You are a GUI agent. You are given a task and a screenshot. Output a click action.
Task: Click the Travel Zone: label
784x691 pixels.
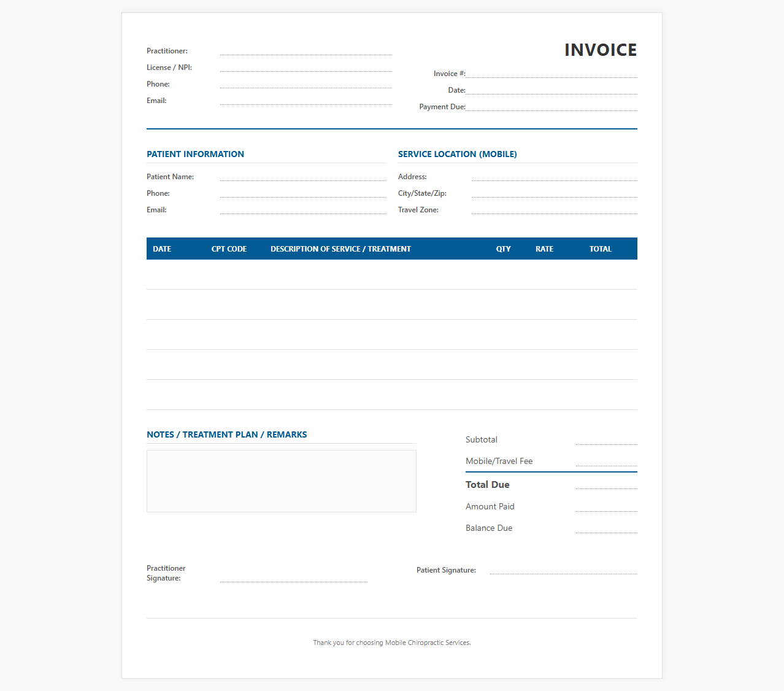pyautogui.click(x=418, y=210)
